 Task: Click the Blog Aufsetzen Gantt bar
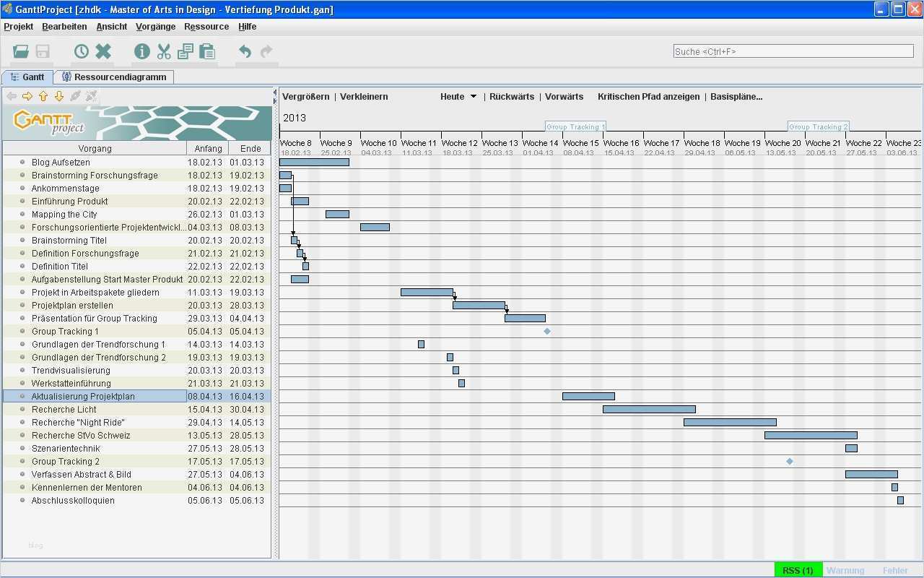(314, 163)
